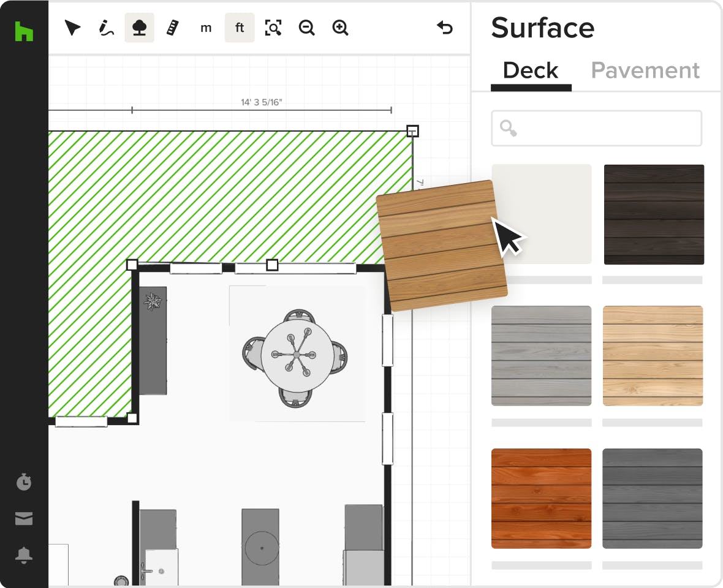
Task: Choose the orange redwood deck swatch
Action: coord(541,498)
